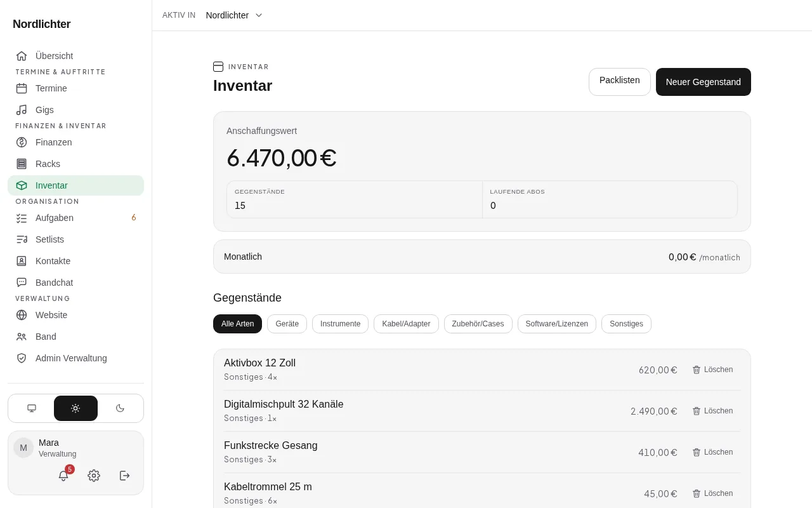The height and width of the screenshot is (508, 812).
Task: Enable dark theme moon option
Action: coord(120,408)
